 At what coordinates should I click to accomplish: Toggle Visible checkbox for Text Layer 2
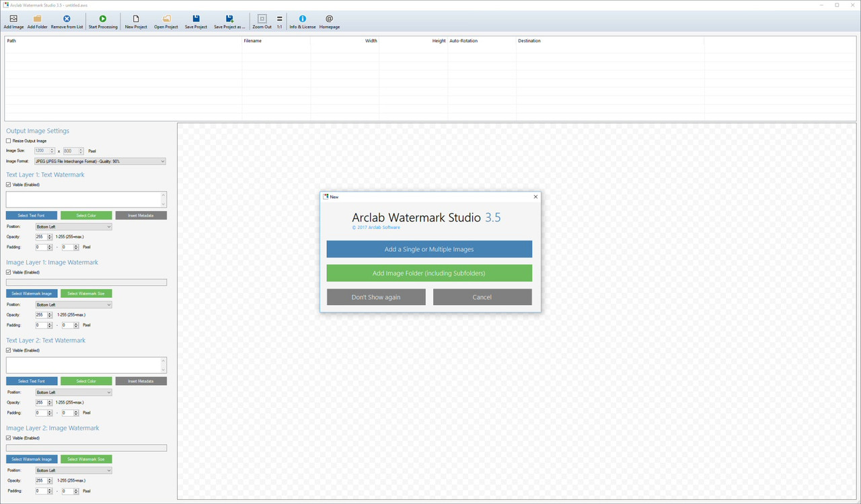point(9,351)
